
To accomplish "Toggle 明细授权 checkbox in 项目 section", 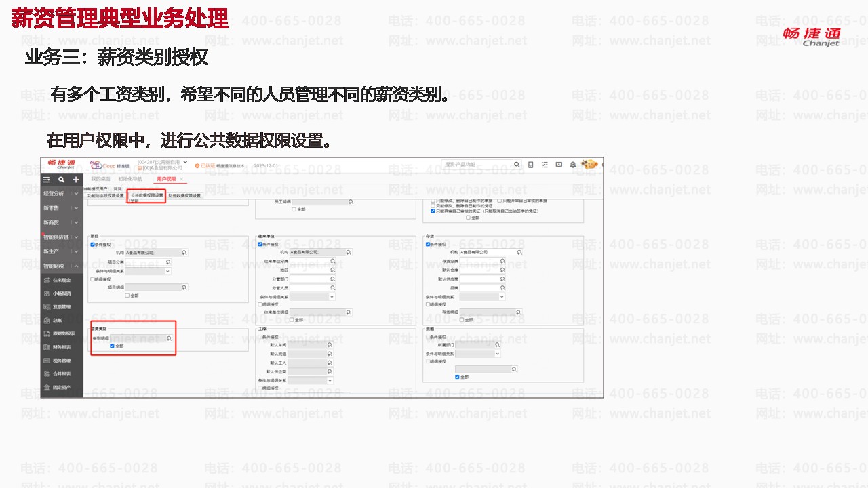I will pyautogui.click(x=92, y=279).
